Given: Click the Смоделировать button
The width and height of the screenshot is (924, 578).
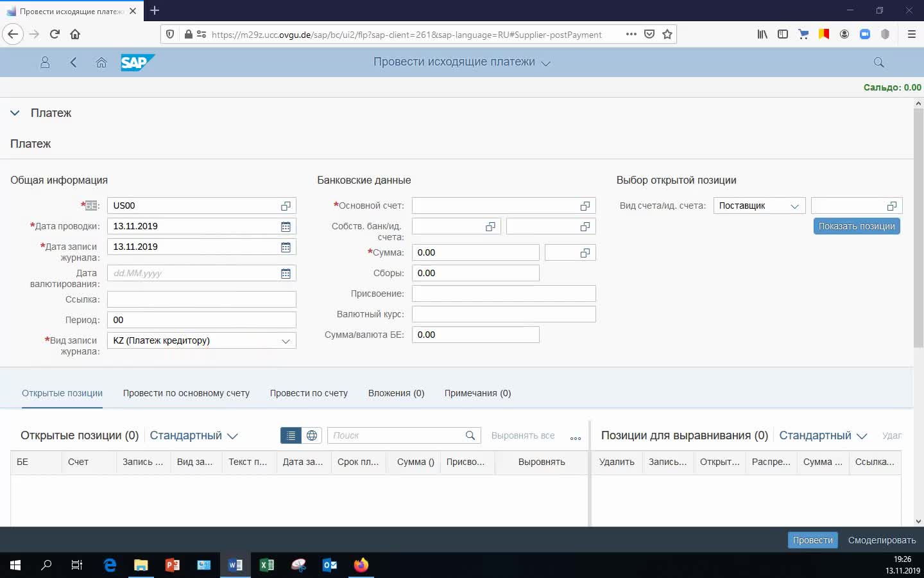Looking at the screenshot, I should 882,540.
